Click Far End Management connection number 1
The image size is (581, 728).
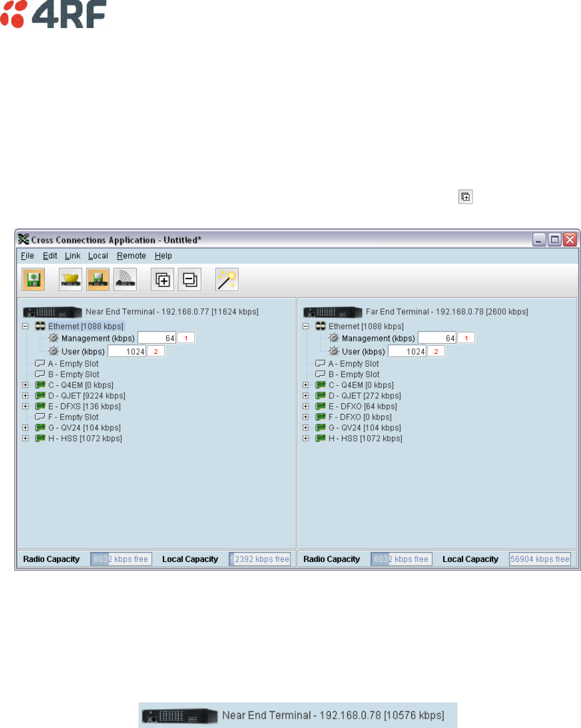(x=466, y=338)
